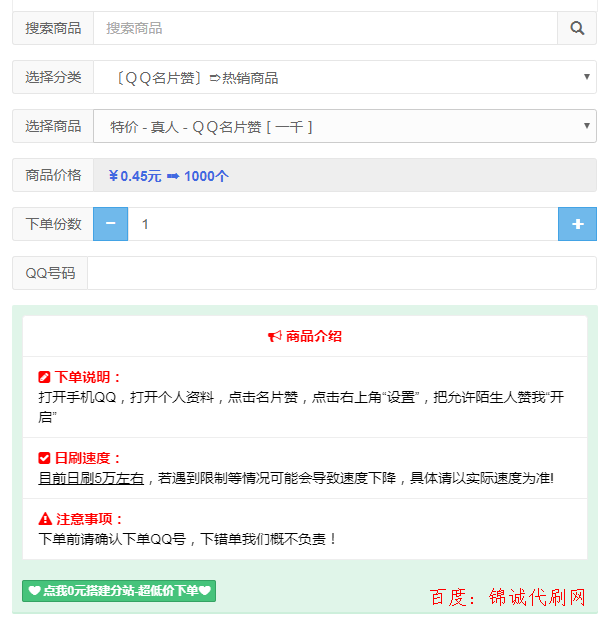Click the edit icon beside 下单说明
The height and width of the screenshot is (625, 608).
[44, 377]
